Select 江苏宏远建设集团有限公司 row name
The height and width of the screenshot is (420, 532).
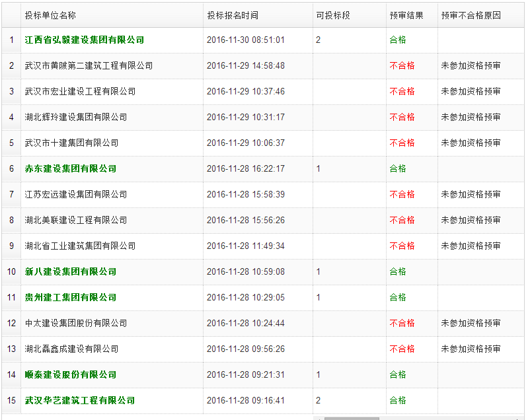tap(76, 195)
